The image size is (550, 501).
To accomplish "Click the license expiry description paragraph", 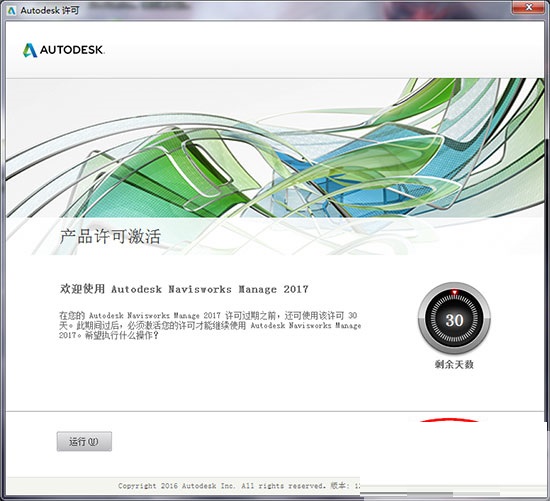I will 210,325.
